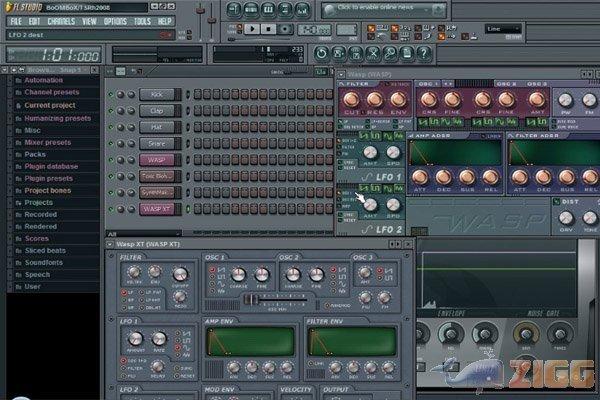The width and height of the screenshot is (600, 400).
Task: Click the Wasp LFO 2 AMT knob
Action: 370,205
